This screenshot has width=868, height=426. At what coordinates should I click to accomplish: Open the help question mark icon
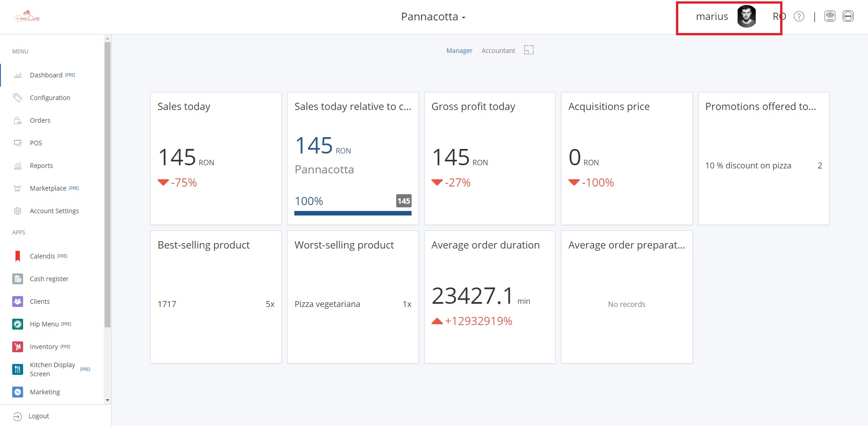point(799,17)
